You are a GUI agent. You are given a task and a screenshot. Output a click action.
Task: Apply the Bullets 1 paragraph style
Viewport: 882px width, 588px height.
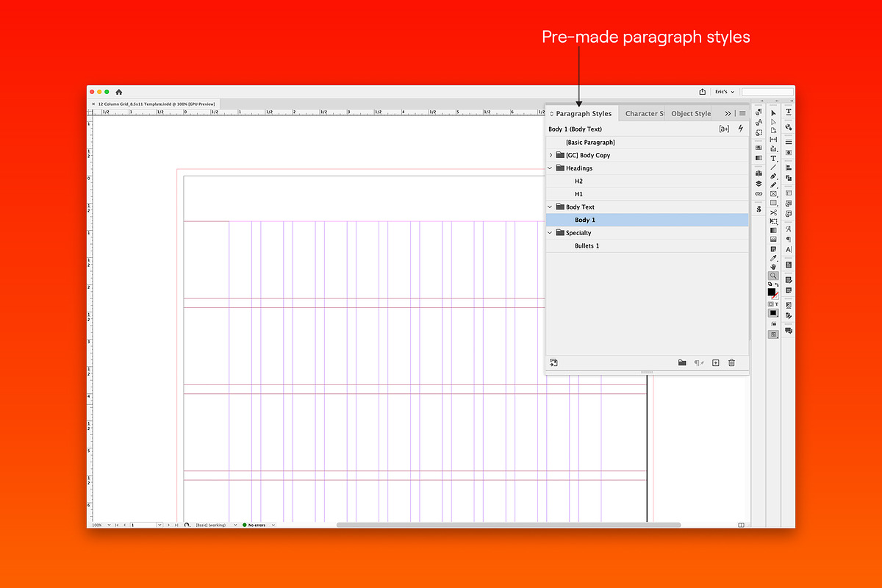[647, 245]
